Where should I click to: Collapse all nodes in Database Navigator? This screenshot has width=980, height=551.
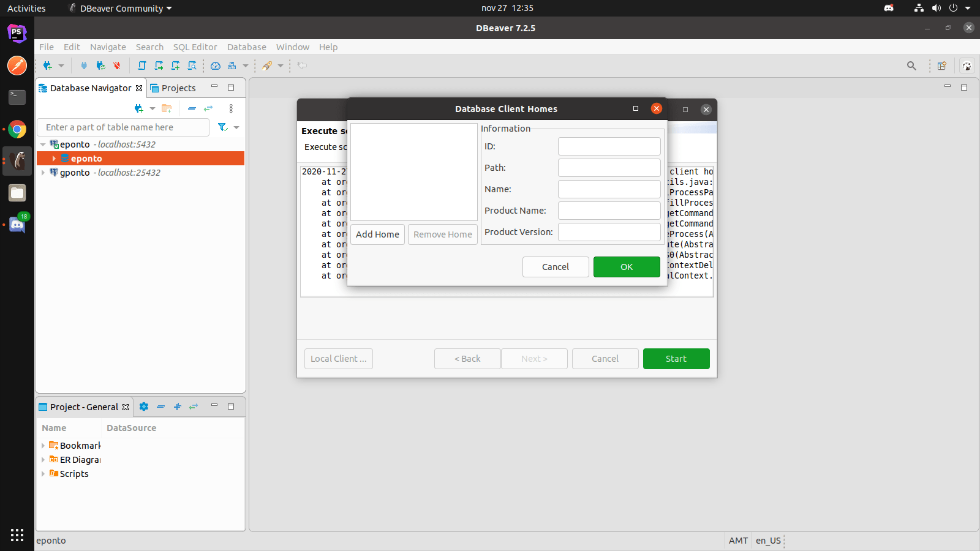(192, 108)
